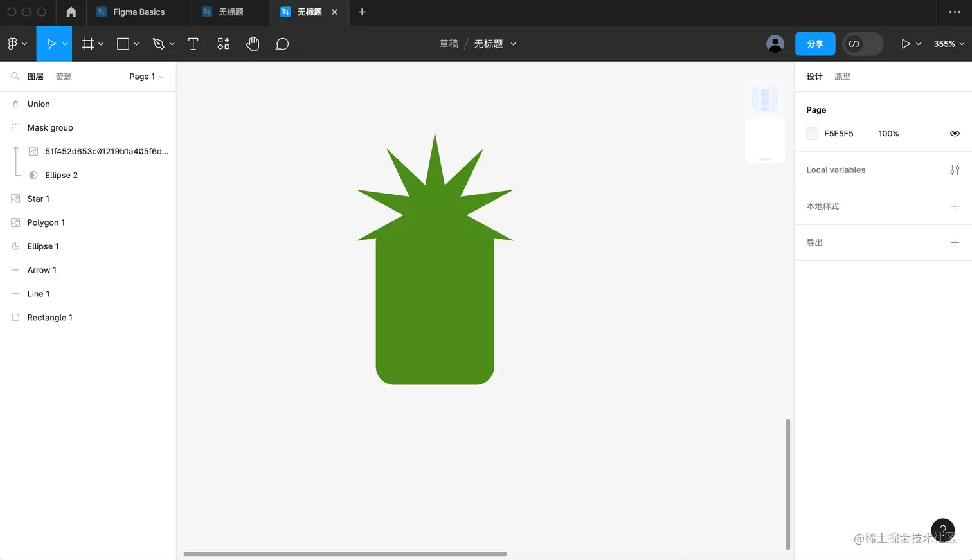Click the canvas vertical scrollbar
Image resolution: width=972 pixels, height=560 pixels.
click(788, 484)
